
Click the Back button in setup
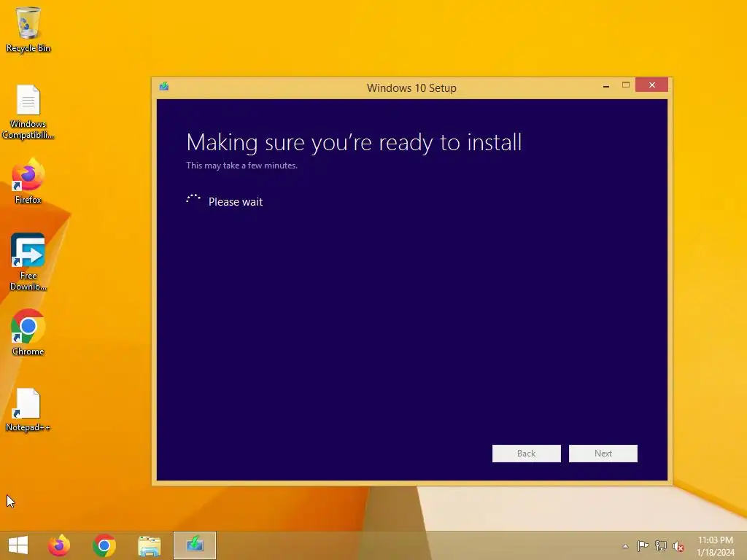[527, 454]
